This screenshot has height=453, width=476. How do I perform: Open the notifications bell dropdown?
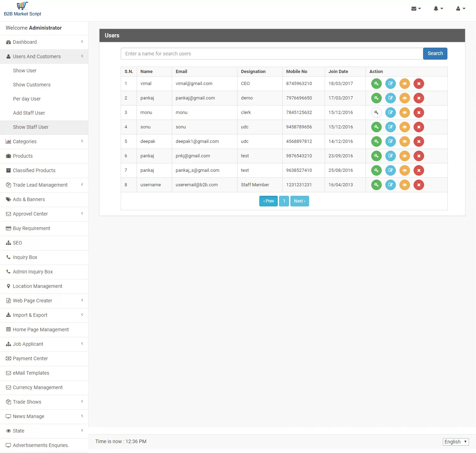[438, 8]
